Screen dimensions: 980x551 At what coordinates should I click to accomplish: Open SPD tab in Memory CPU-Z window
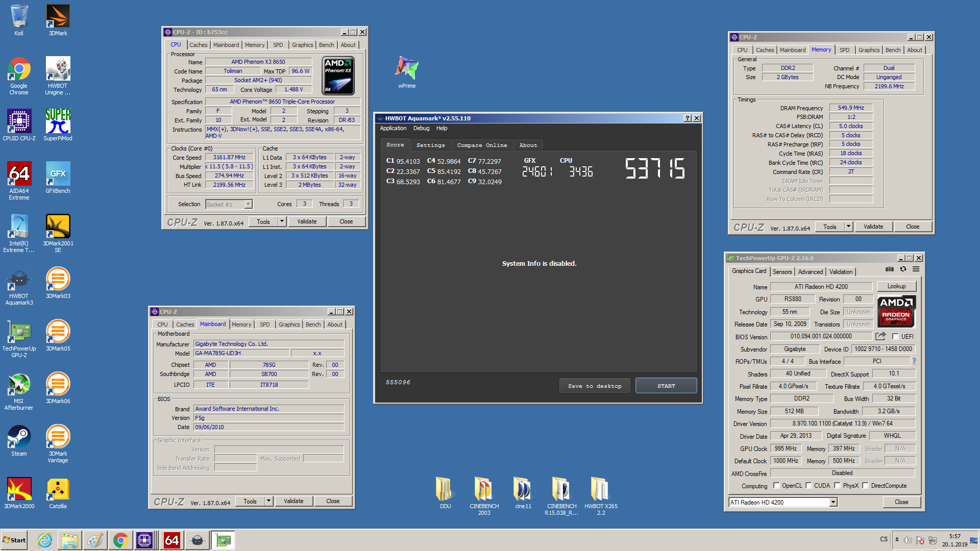point(845,50)
